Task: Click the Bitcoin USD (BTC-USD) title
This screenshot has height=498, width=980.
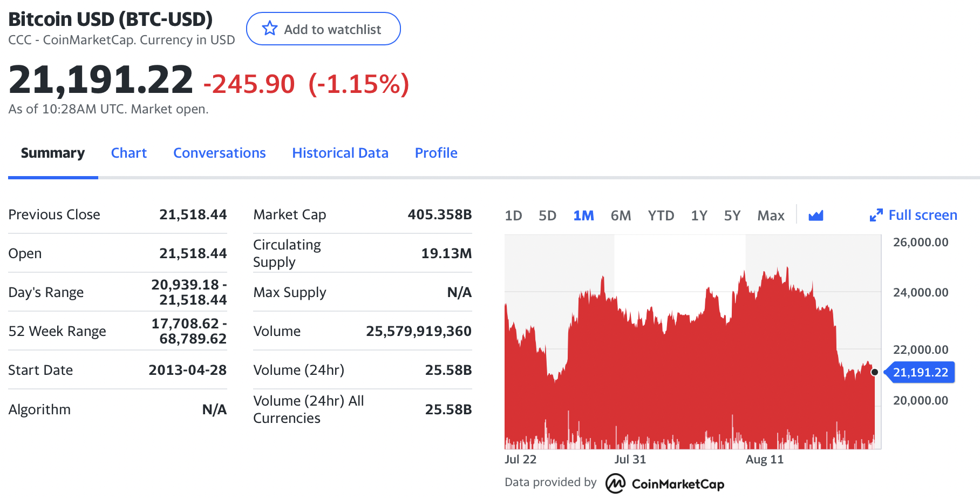Action: pyautogui.click(x=111, y=19)
